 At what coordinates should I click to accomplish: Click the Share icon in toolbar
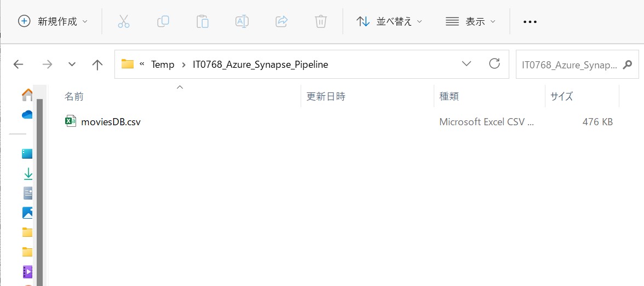click(281, 21)
